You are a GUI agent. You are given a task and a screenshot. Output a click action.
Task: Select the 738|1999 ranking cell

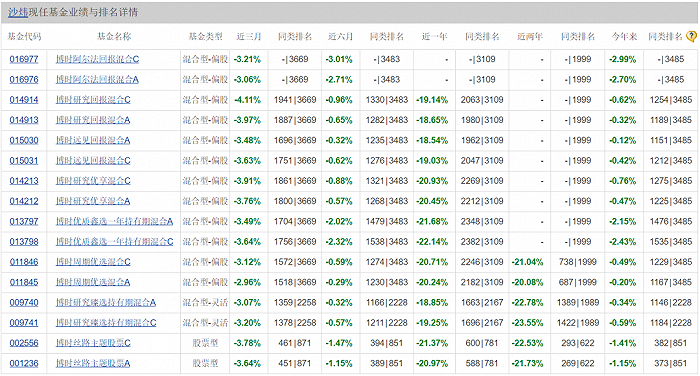coord(578,262)
